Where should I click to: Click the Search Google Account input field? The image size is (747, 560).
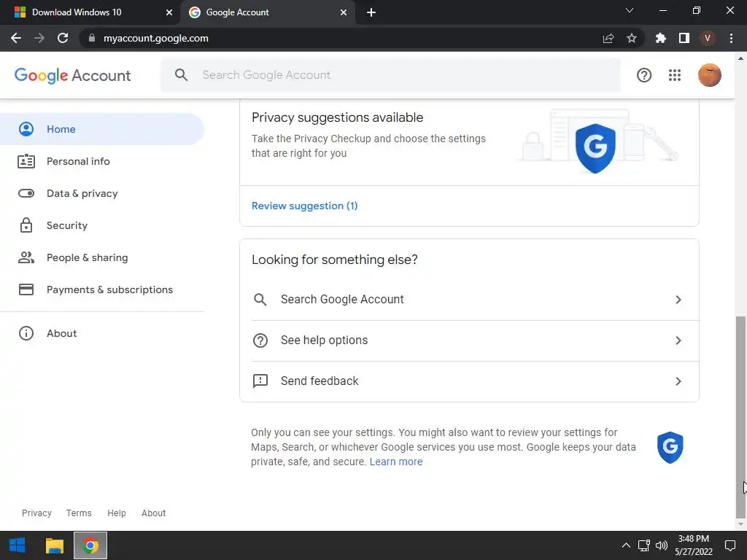click(x=391, y=75)
